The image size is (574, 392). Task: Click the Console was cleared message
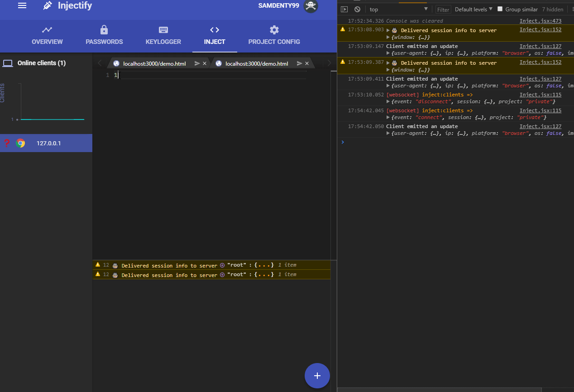coord(415,21)
